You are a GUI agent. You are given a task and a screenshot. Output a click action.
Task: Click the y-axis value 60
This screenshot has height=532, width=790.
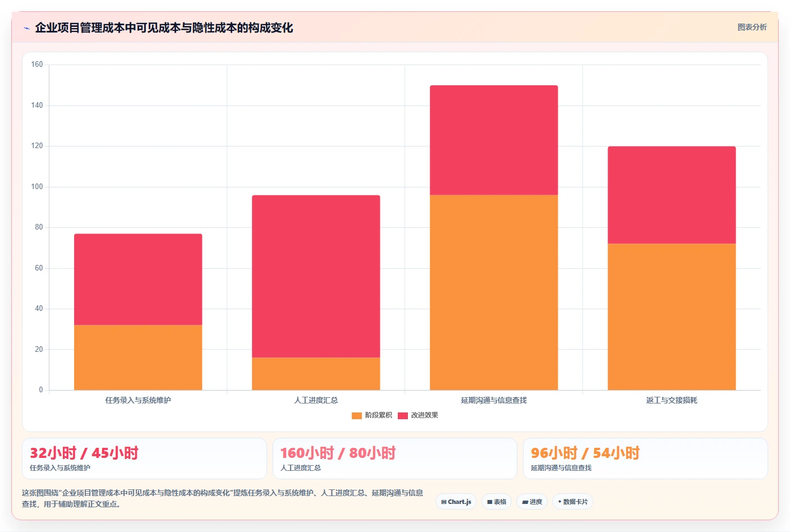39,268
